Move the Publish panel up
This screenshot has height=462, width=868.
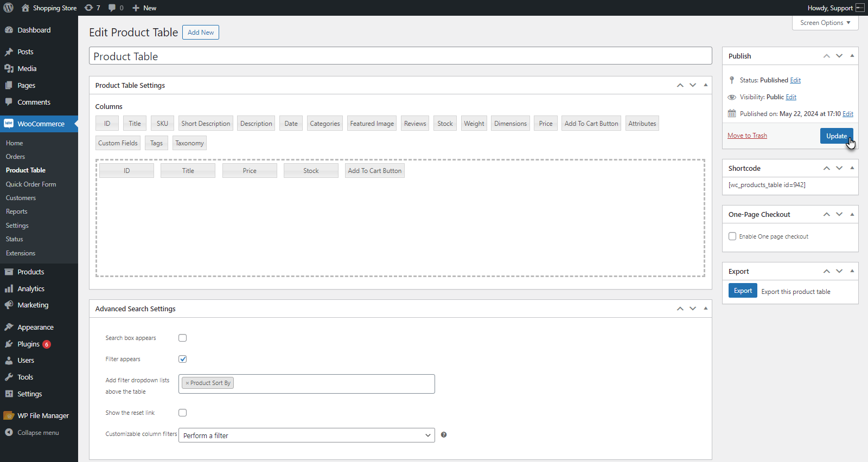click(x=827, y=56)
